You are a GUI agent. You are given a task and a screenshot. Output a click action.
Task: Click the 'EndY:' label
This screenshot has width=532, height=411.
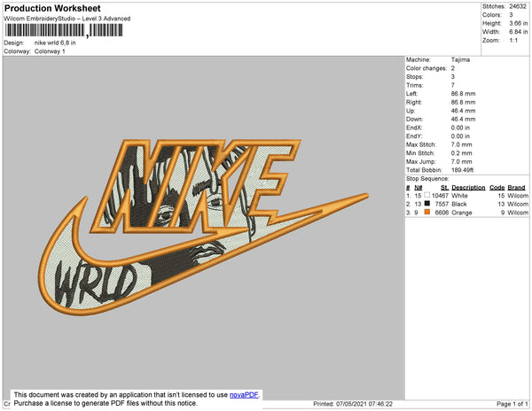414,136
